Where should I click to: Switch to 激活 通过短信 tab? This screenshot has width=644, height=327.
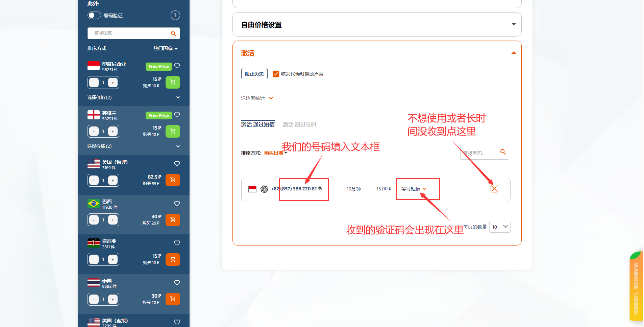(x=258, y=124)
